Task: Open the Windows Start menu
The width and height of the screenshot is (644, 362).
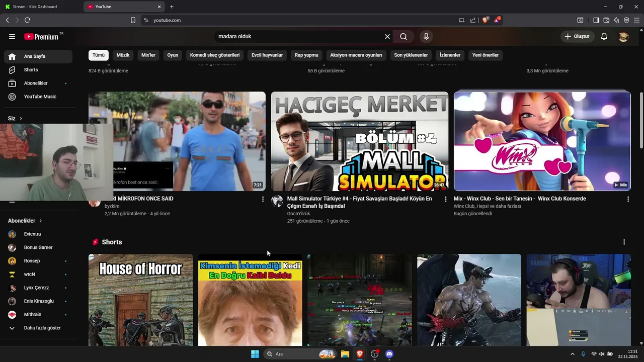Action: 255,354
